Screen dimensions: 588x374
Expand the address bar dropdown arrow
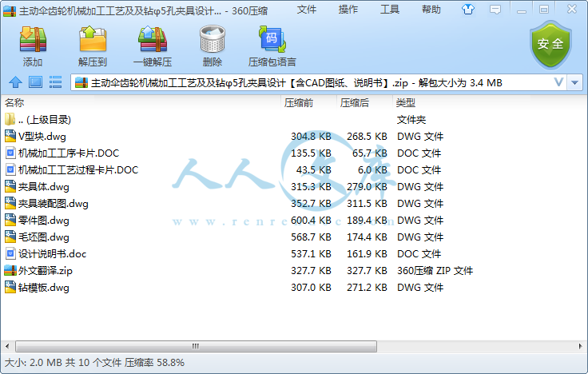(575, 82)
